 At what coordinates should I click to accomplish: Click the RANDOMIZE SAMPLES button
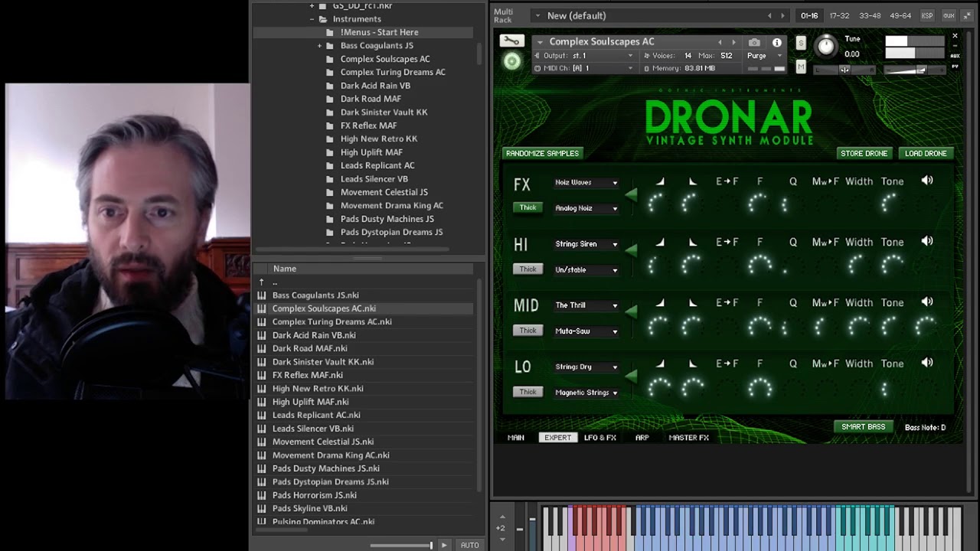[x=542, y=153]
